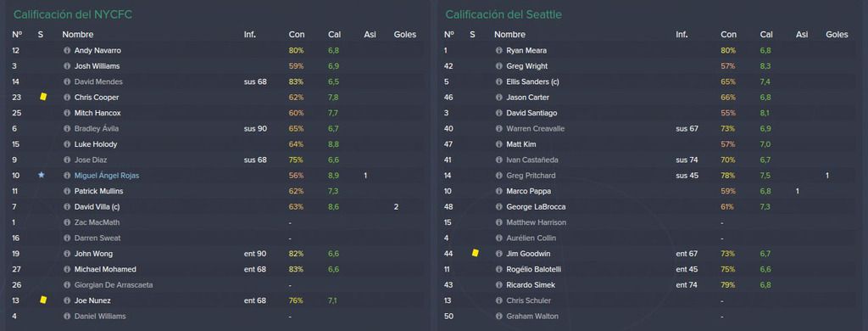Click yellow card icon on Chris Cooper row
The height and width of the screenshot is (331, 868).
43,97
